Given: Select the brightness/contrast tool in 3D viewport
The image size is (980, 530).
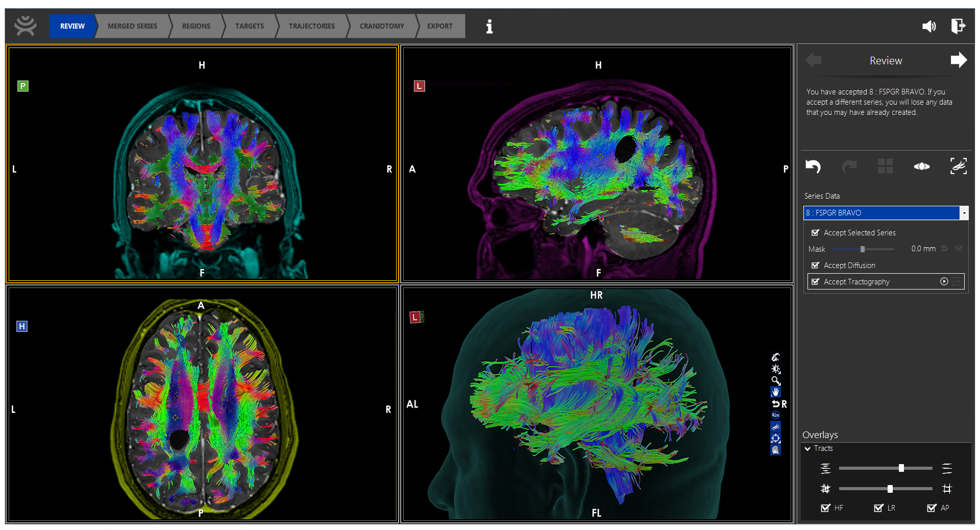Looking at the screenshot, I should click(x=775, y=369).
